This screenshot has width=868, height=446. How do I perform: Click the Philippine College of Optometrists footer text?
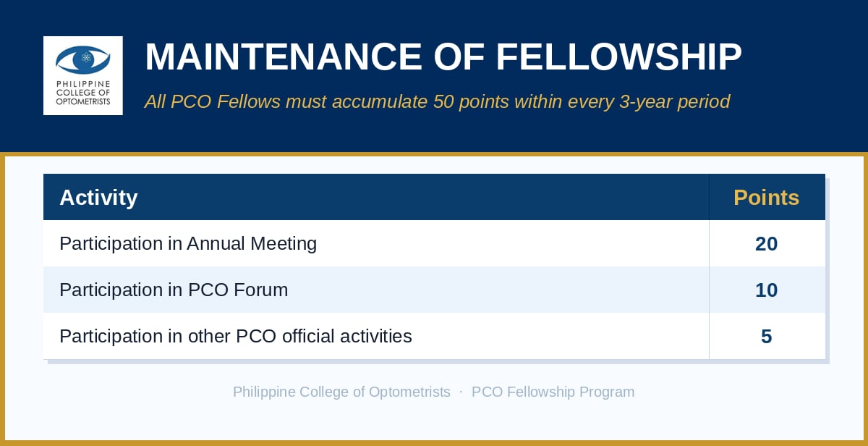341,392
